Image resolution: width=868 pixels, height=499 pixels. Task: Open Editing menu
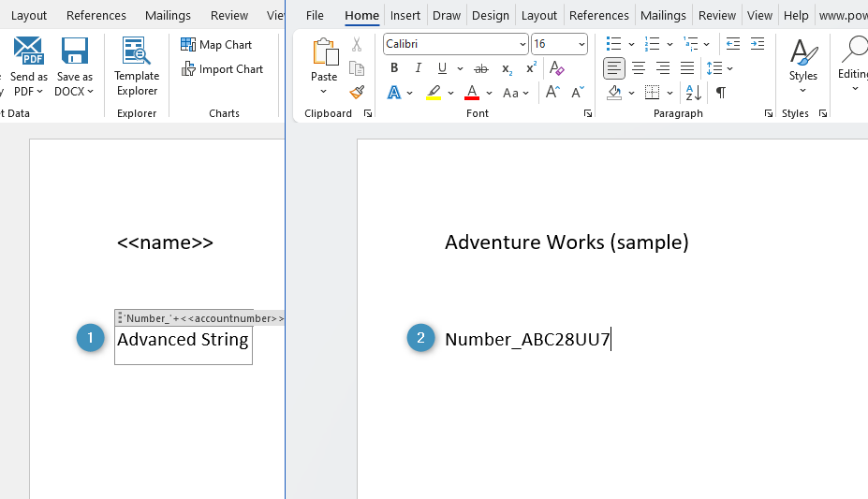pos(852,66)
